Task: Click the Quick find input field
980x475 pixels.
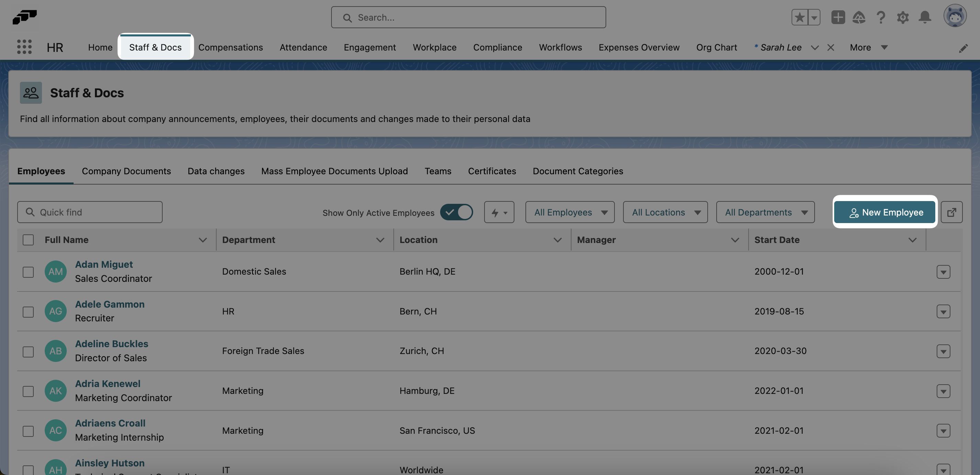Action: [90, 212]
